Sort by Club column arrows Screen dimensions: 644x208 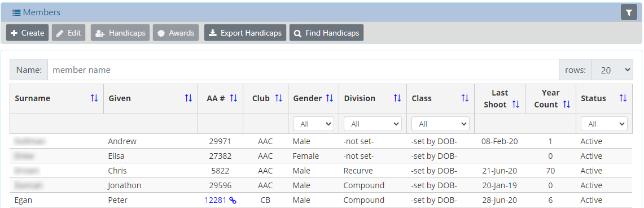point(279,98)
